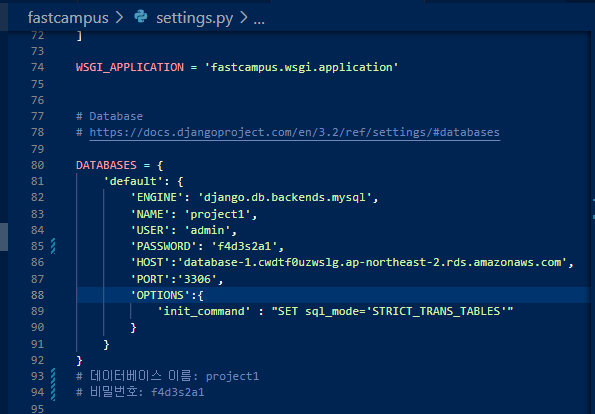Click the chevron after fastcampus breadcrumb
Screen dimensions: 595x414
click(120, 17)
